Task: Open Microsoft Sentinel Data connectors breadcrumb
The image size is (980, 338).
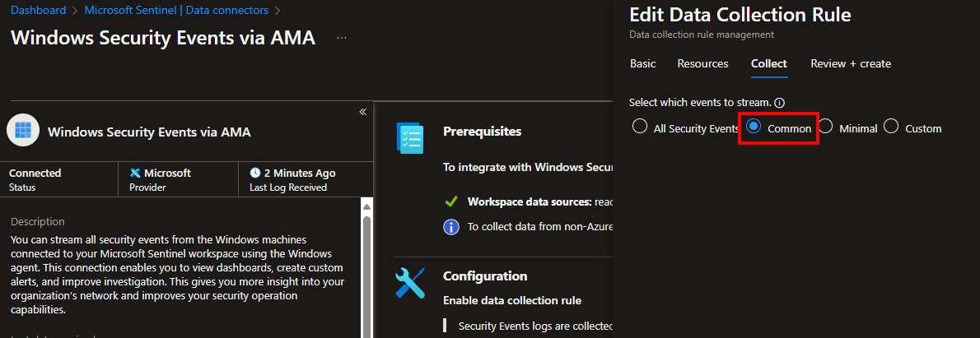Action: (x=176, y=10)
